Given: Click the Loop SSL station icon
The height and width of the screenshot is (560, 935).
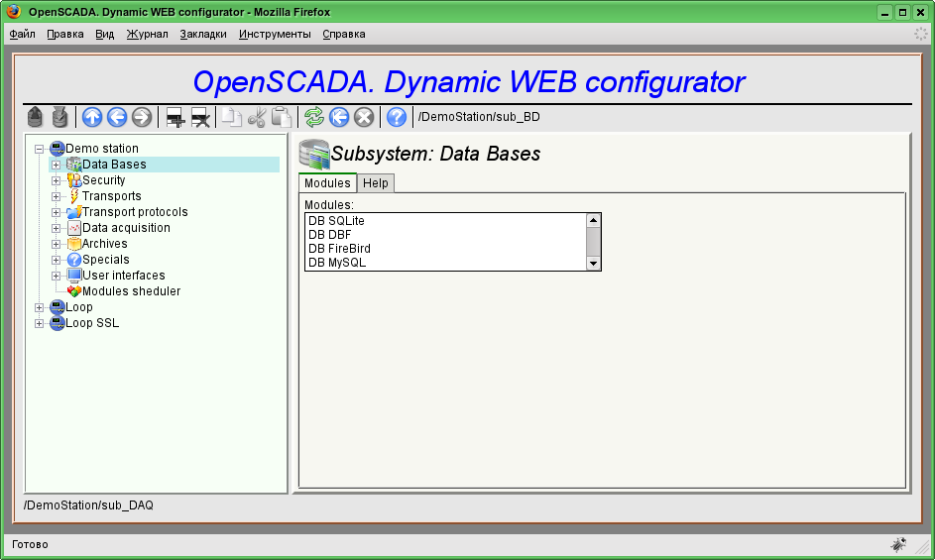Looking at the screenshot, I should (x=58, y=323).
